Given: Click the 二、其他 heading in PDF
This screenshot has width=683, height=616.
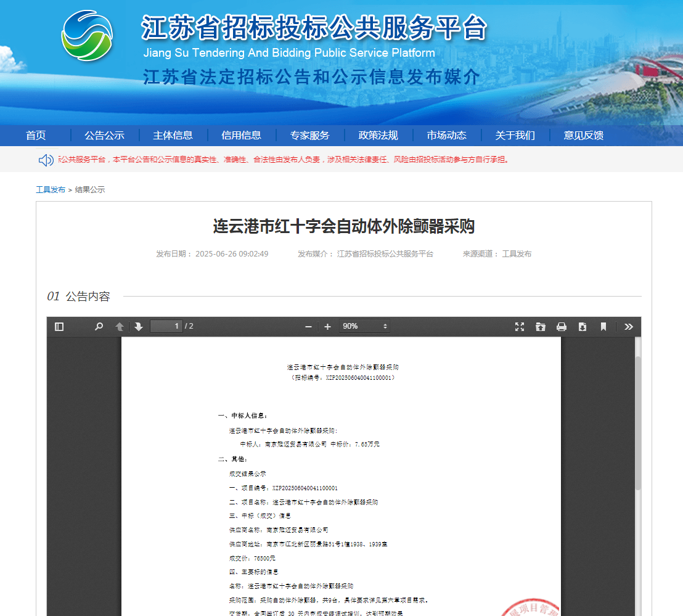Looking at the screenshot, I should point(233,459).
